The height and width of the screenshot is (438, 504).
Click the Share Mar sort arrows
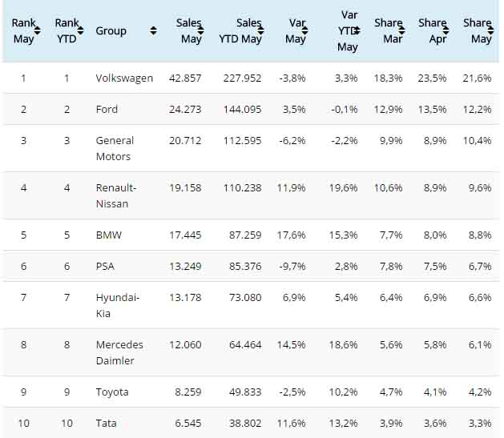click(x=401, y=30)
